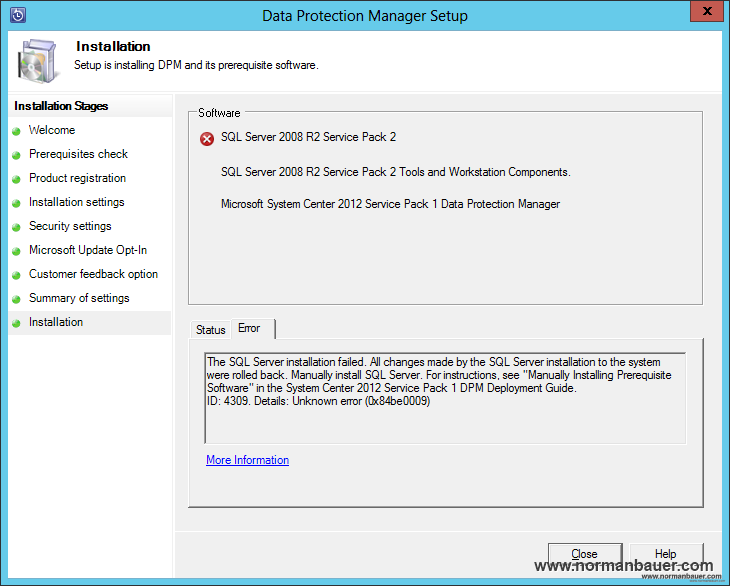Click the green dot next to Installation settings
Image resolution: width=730 pixels, height=586 pixels.
17,203
